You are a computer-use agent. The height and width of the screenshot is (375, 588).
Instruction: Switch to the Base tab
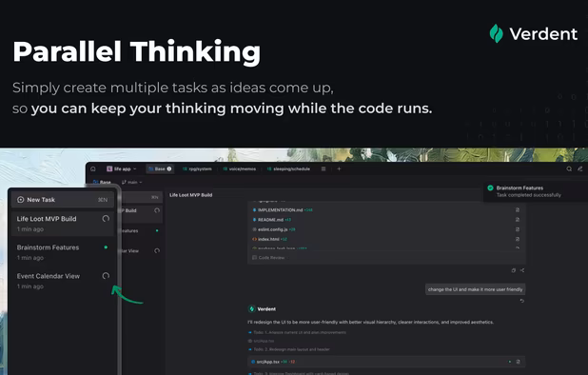pyautogui.click(x=160, y=169)
